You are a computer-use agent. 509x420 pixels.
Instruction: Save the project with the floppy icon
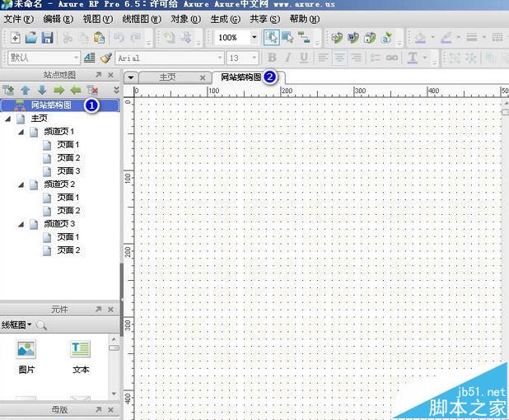[x=48, y=38]
